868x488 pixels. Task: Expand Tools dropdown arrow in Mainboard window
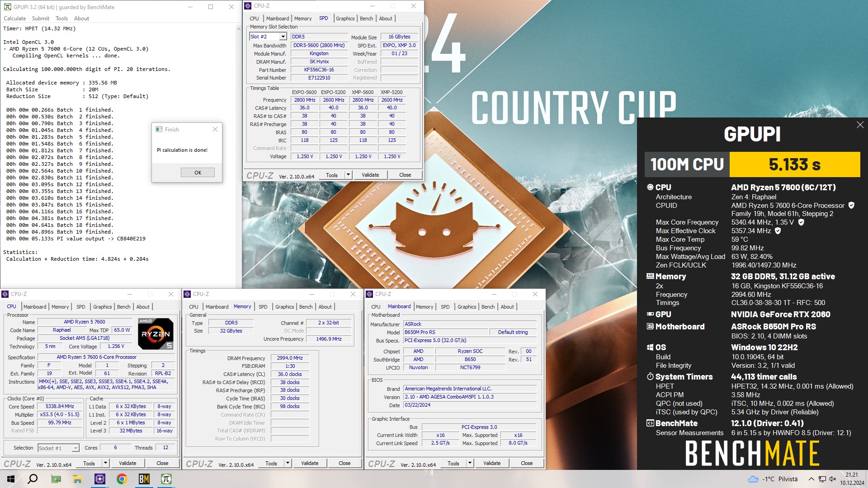(469, 463)
